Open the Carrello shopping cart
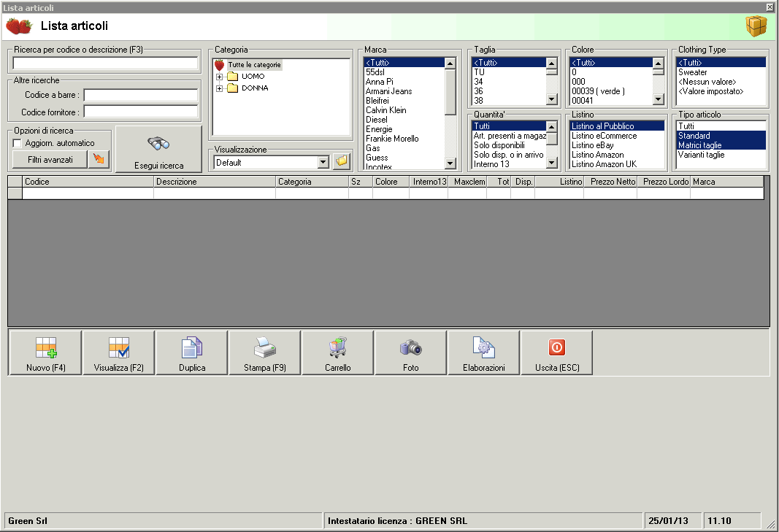 (338, 352)
